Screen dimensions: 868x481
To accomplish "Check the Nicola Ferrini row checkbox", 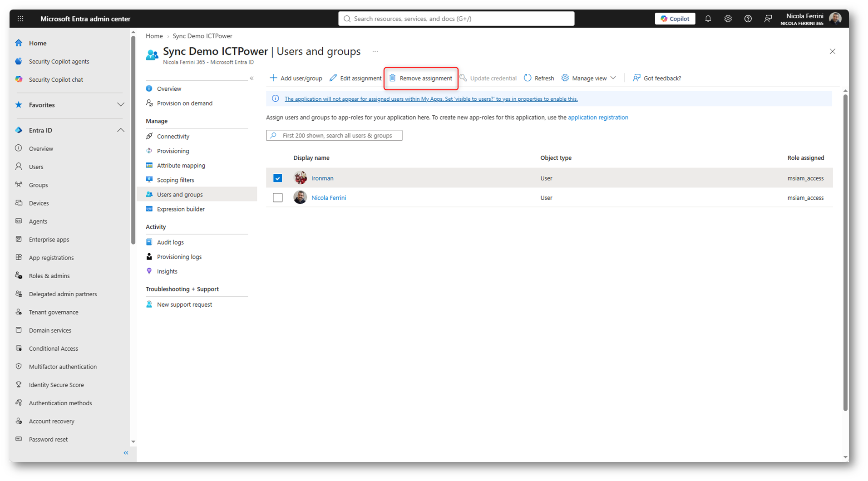I will point(278,198).
